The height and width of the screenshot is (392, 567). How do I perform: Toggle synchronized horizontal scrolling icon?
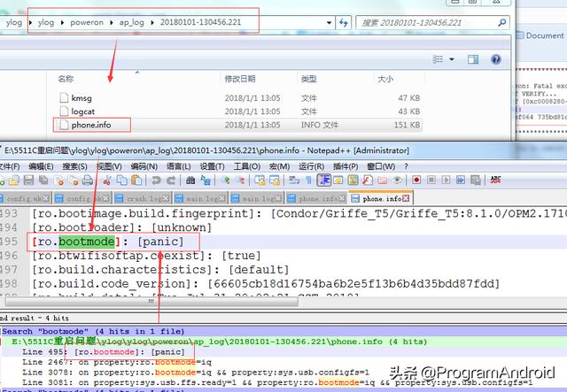(274, 180)
